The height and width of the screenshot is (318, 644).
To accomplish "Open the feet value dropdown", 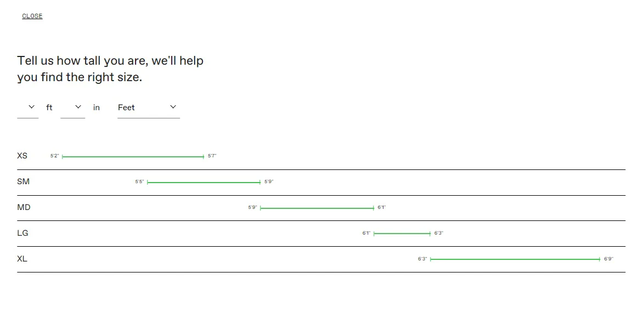I will click(28, 107).
